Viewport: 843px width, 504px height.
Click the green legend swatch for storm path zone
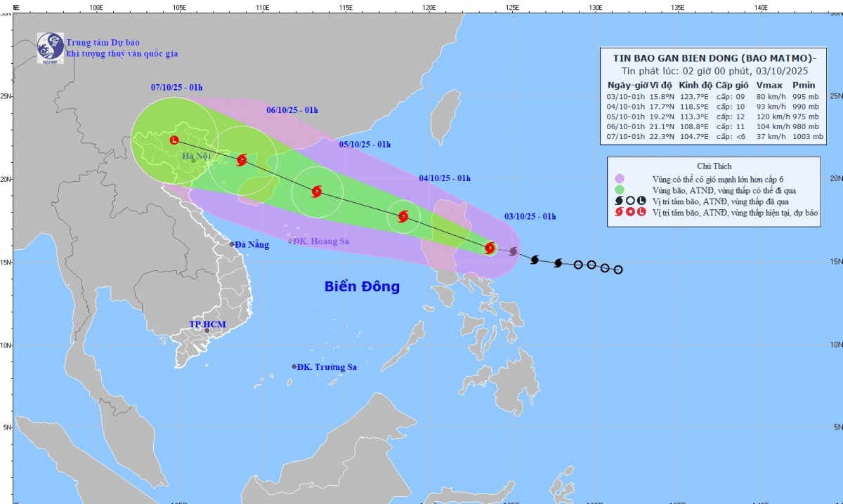(619, 190)
